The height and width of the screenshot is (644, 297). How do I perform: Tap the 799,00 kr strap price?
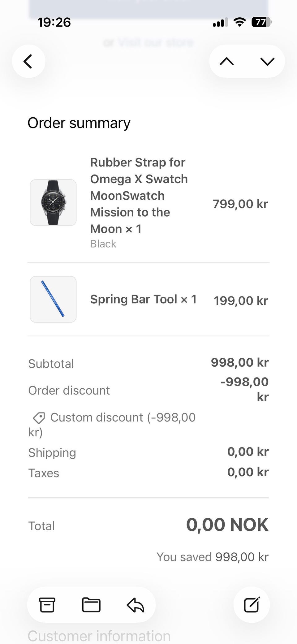pyautogui.click(x=240, y=204)
